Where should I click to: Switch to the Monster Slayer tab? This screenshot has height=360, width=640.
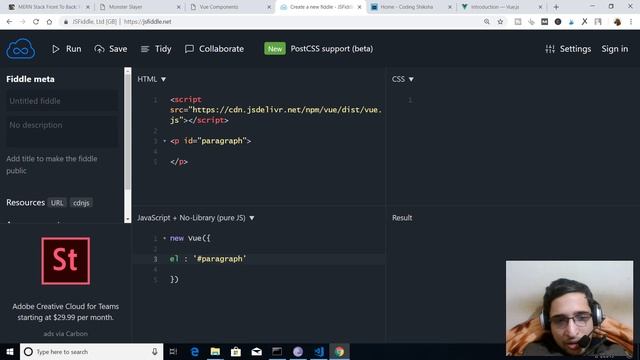pyautogui.click(x=125, y=7)
